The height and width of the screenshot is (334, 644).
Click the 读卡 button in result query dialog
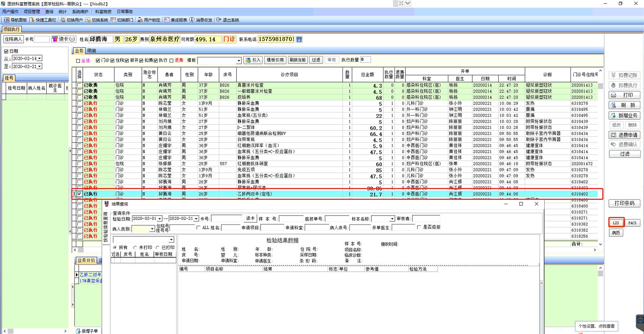250,218
